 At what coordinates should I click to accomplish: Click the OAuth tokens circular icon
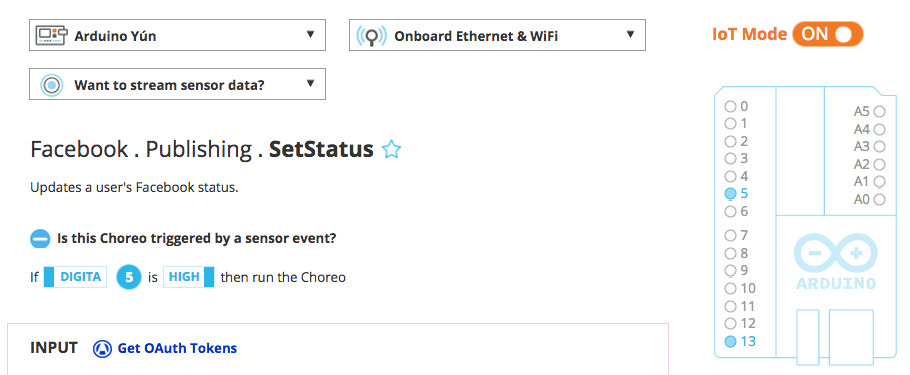[102, 349]
